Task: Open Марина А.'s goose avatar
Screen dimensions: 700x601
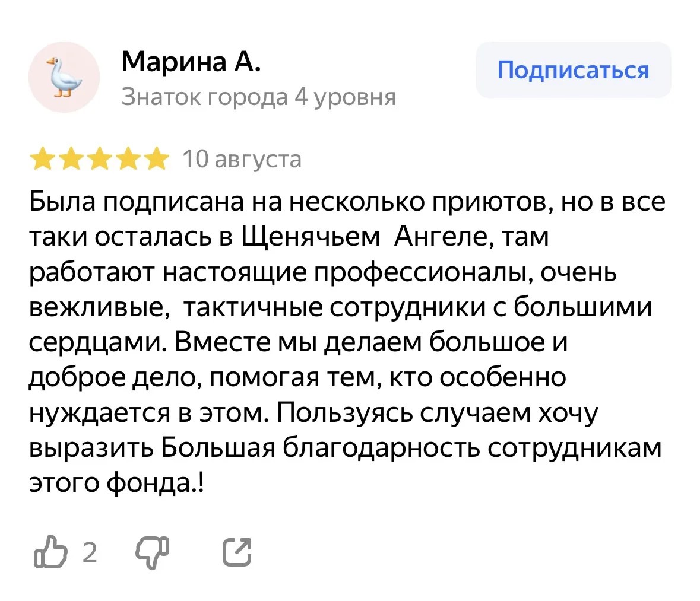Action: point(64,77)
